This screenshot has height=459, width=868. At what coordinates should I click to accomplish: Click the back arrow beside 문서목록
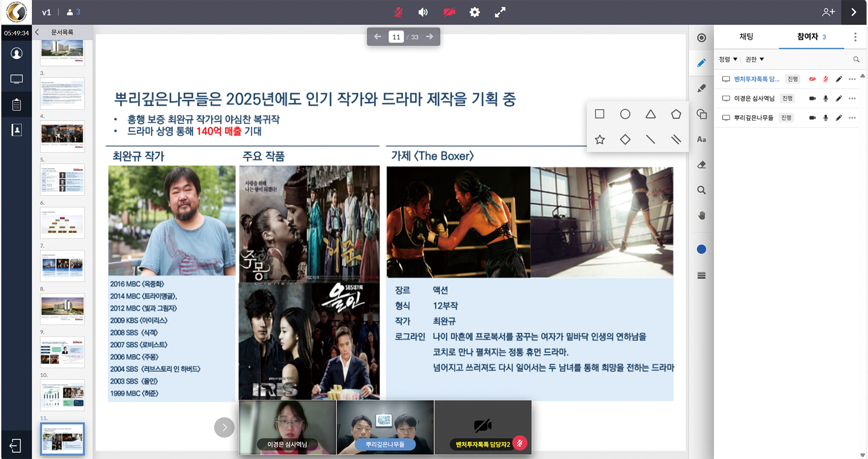point(37,32)
